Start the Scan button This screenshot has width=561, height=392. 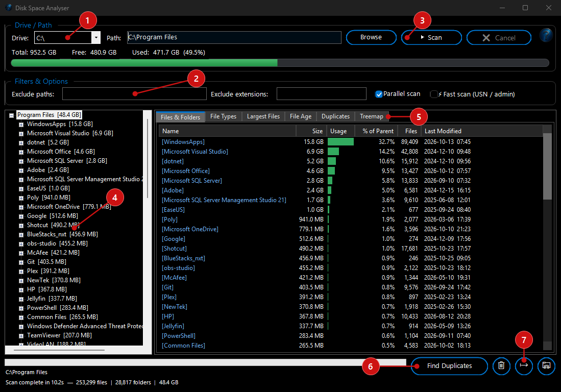[431, 37]
